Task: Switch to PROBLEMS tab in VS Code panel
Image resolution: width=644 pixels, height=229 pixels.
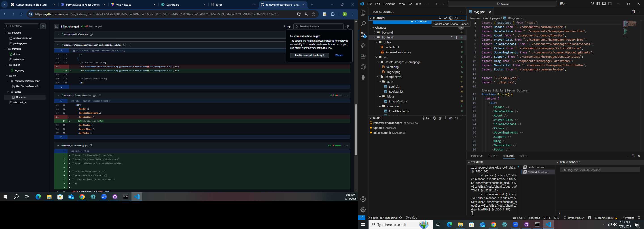Action: pos(477,156)
